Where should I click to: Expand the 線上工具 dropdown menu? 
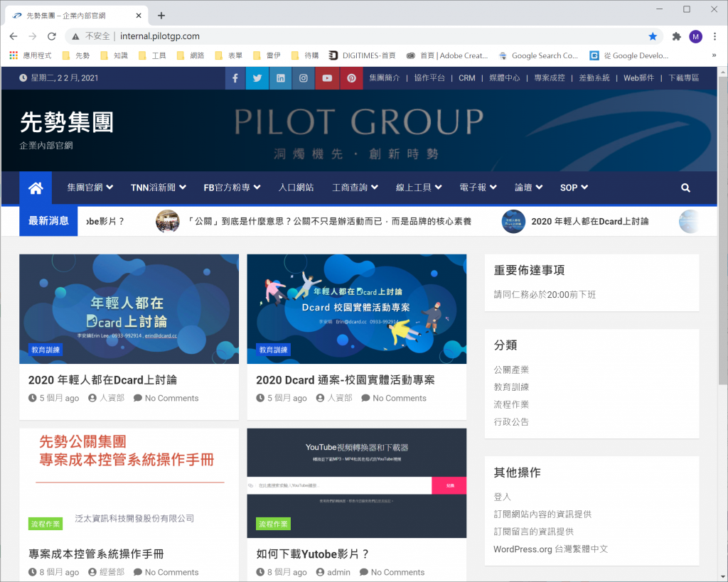(x=419, y=188)
